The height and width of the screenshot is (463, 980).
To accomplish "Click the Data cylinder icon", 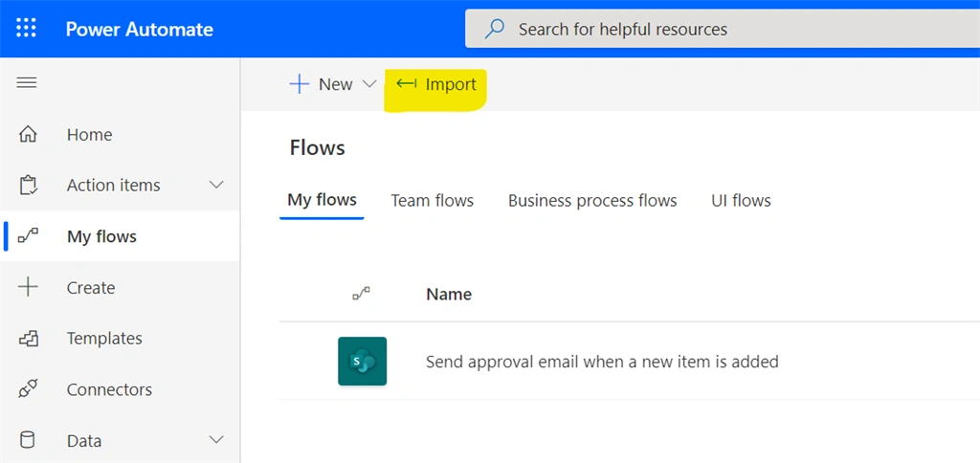I will pyautogui.click(x=28, y=440).
